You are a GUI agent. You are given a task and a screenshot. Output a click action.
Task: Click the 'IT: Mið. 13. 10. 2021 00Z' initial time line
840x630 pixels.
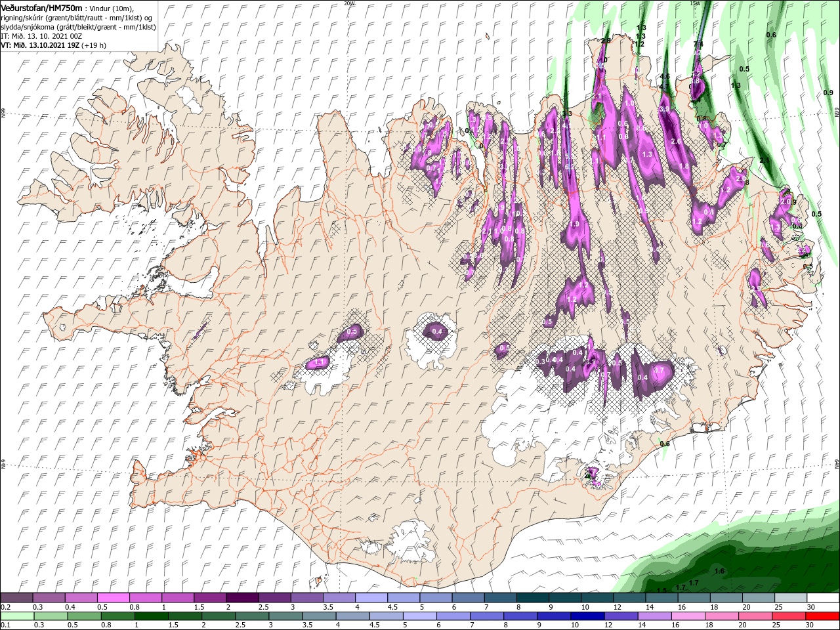[x=41, y=36]
